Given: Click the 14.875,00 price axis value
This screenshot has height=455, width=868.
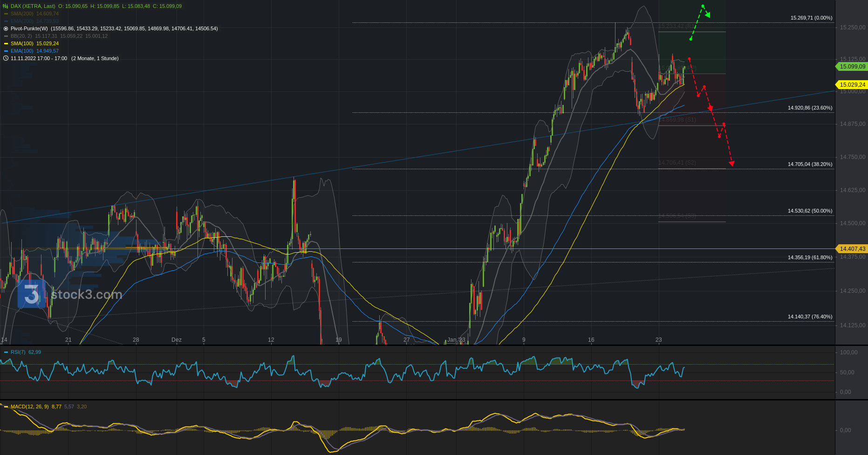Looking at the screenshot, I should point(852,124).
